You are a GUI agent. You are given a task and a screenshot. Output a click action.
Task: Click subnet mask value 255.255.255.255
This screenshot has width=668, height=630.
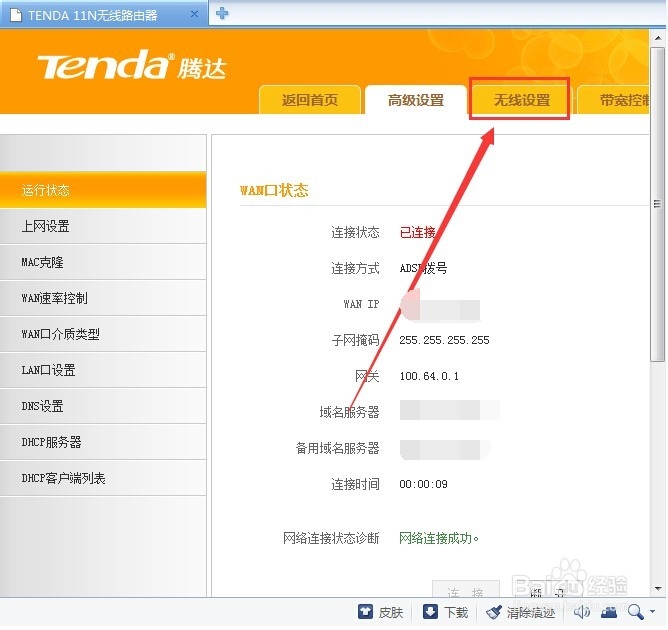[444, 340]
